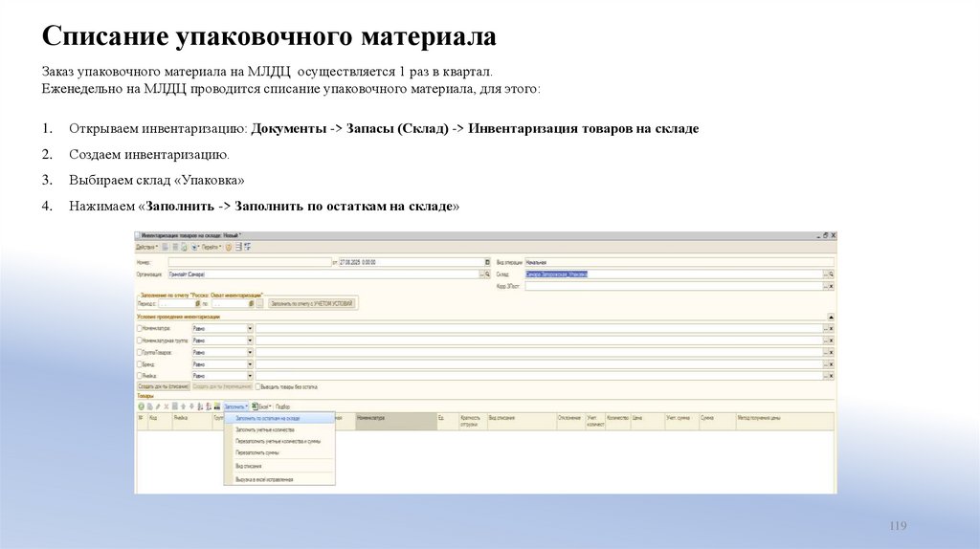
Task: Click the clear X icon in Бренд row
Action: tap(832, 364)
